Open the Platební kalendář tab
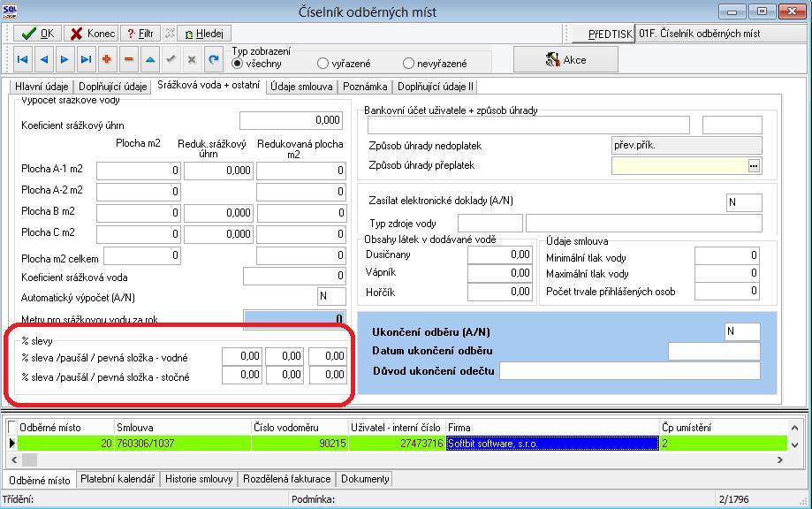This screenshot has height=509, width=812. [118, 479]
